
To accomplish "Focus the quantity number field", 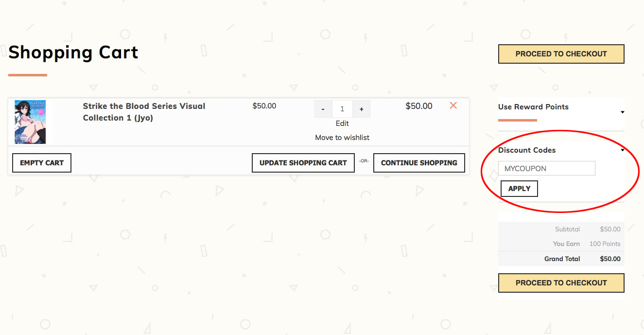I will [342, 109].
